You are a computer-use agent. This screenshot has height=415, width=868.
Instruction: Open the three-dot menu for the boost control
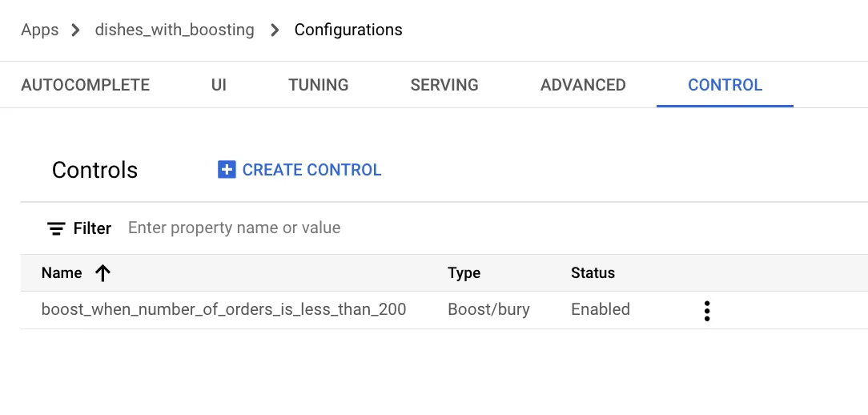[x=706, y=311]
